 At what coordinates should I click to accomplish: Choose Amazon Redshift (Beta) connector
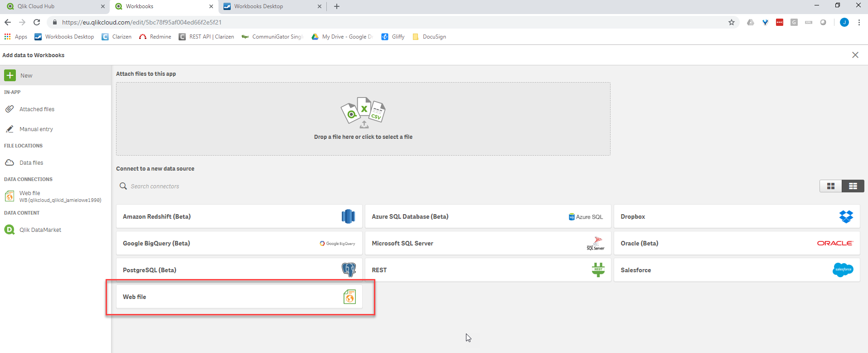(239, 216)
